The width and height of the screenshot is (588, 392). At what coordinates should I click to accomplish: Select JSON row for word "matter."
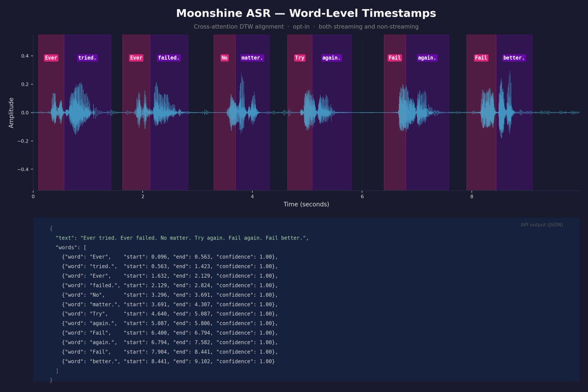170,305
